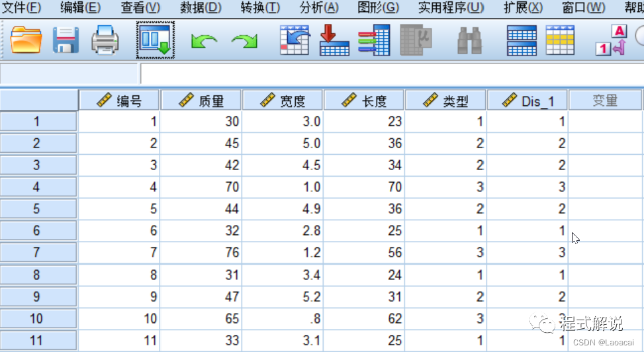This screenshot has width=644, height=352.
Task: Click the greyed Run Descriptive Statistics icon
Action: pos(415,40)
